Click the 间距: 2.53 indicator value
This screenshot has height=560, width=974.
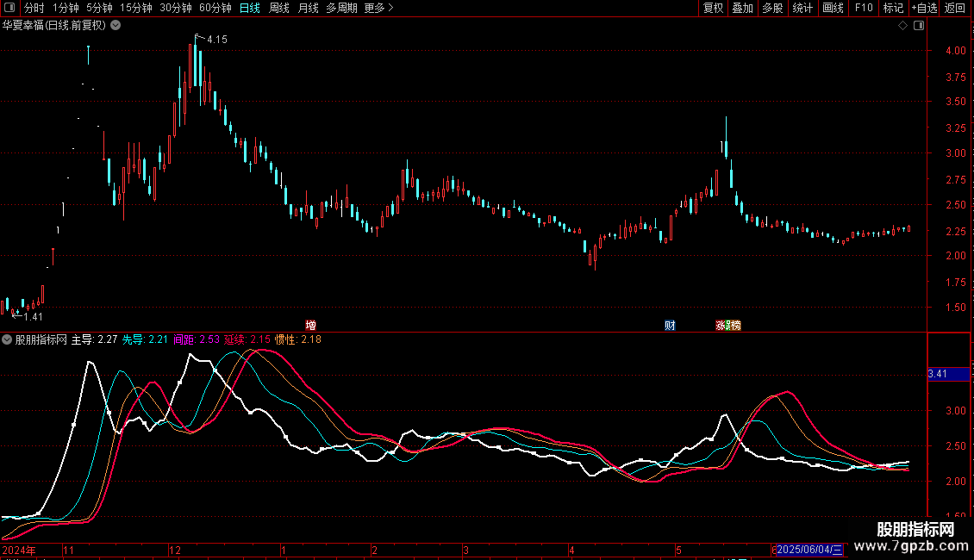point(197,339)
